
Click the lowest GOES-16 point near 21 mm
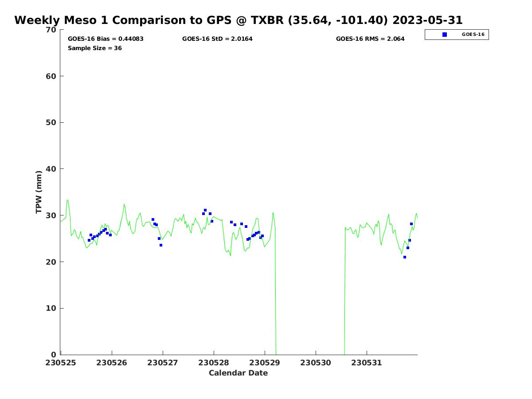click(405, 257)
